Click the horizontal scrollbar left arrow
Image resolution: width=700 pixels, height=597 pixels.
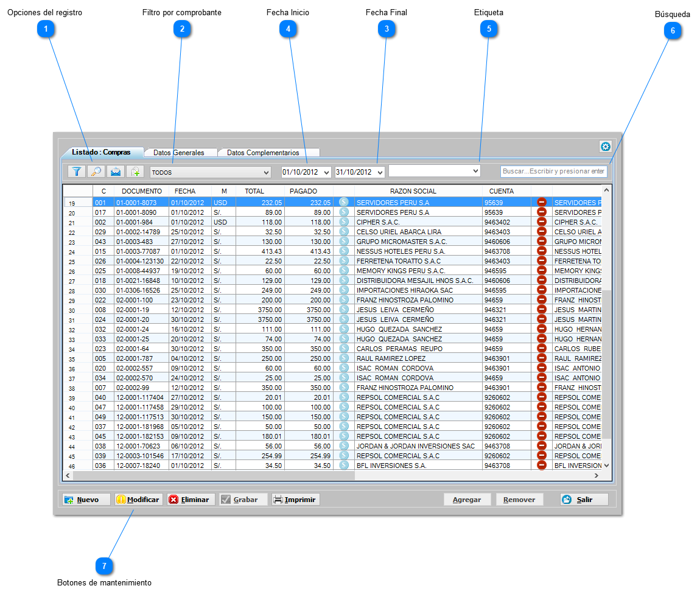click(68, 476)
